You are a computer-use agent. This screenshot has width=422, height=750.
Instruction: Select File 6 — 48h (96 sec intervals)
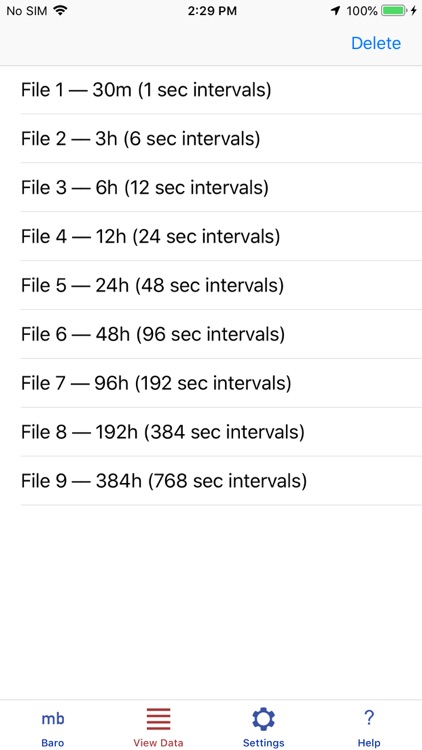(x=211, y=334)
